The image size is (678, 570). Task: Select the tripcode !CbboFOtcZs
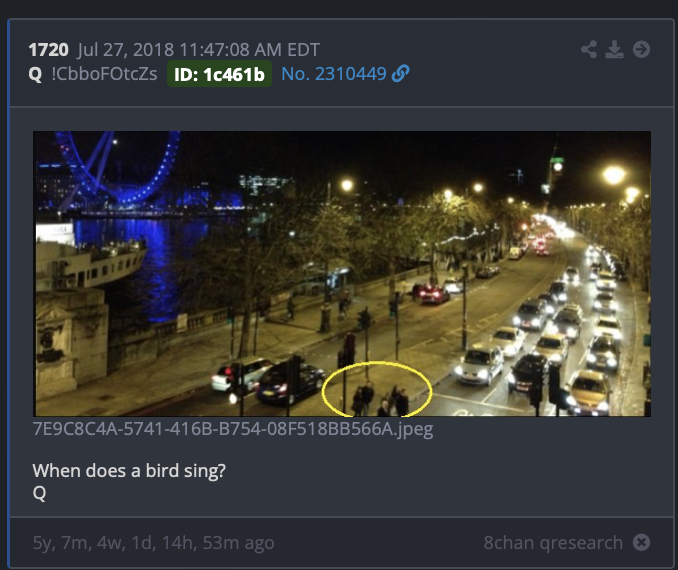tap(104, 74)
